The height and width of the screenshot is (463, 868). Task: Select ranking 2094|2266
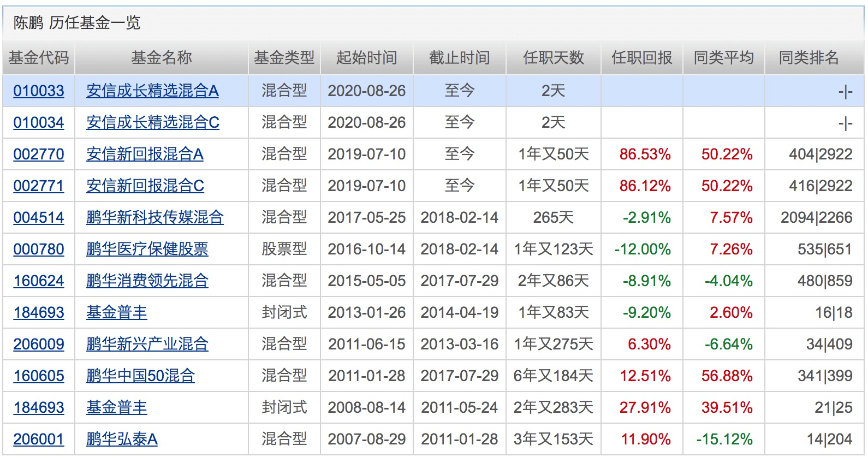point(817,217)
